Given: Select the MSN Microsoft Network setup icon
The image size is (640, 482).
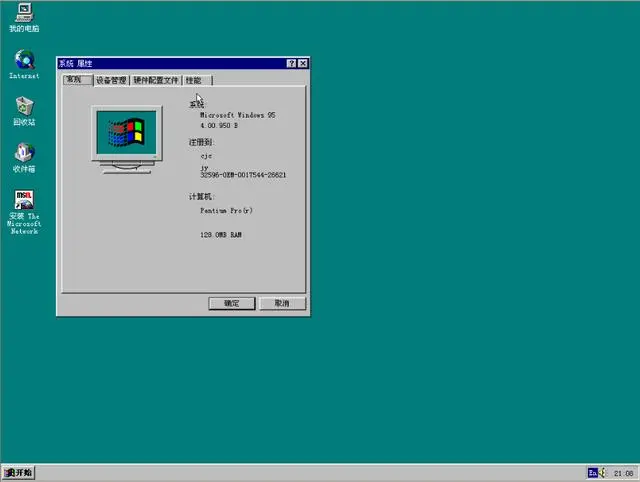Looking at the screenshot, I should pyautogui.click(x=24, y=212).
